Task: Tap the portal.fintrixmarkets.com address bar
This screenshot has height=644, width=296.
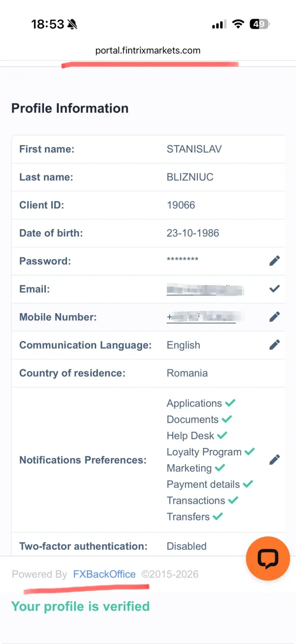Action: 148,50
